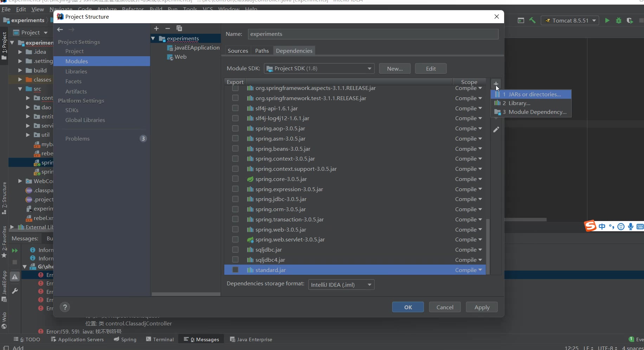Click the rerun double-arrow icon in Messages

(x=15, y=251)
